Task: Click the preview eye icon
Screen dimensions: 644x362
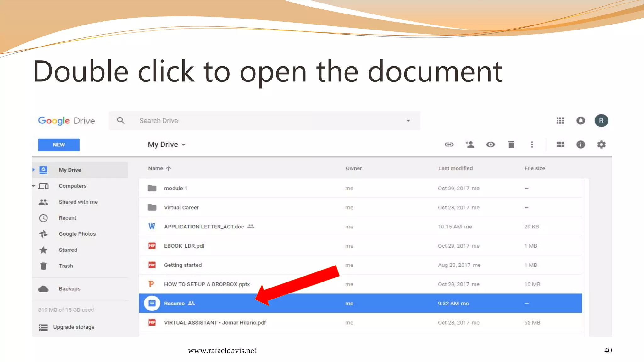Action: click(491, 145)
